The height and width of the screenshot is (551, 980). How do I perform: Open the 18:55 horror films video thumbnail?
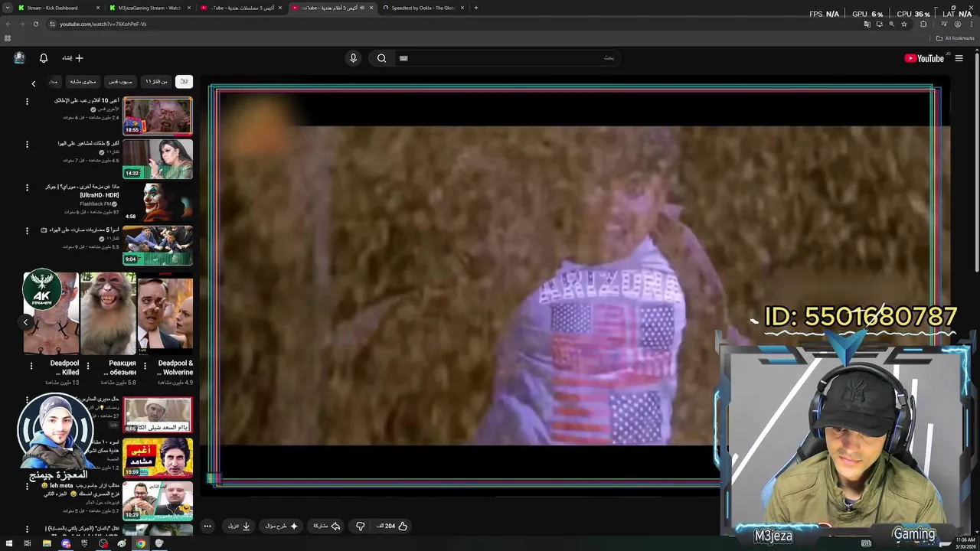158,116
